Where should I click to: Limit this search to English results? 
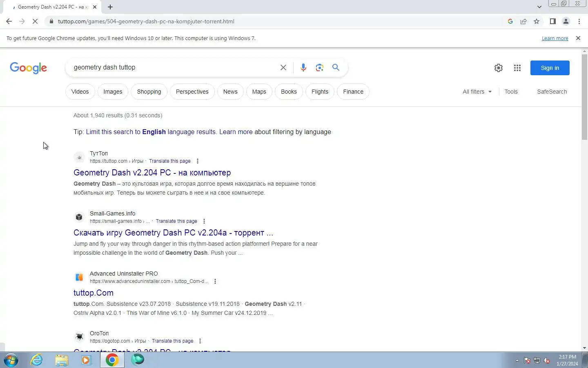pos(151,132)
